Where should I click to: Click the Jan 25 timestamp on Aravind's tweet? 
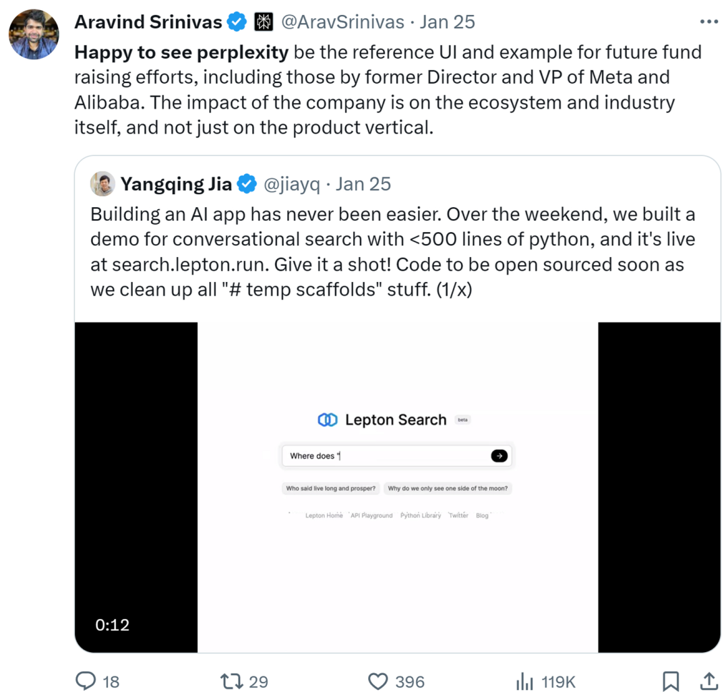click(x=447, y=21)
